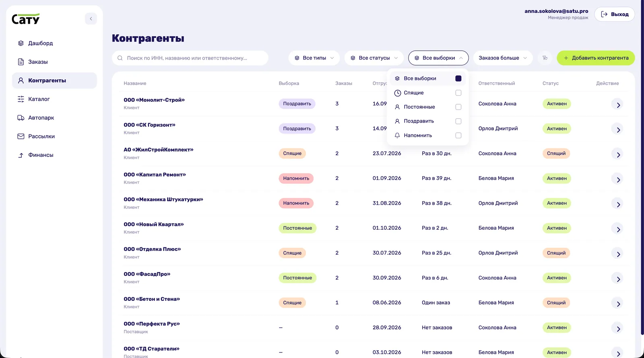Open Рассылки section

click(x=54, y=136)
